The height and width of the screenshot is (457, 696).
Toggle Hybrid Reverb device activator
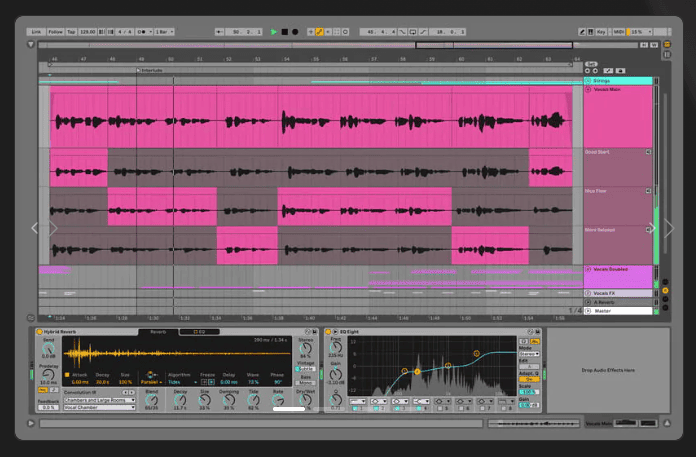coord(40,332)
